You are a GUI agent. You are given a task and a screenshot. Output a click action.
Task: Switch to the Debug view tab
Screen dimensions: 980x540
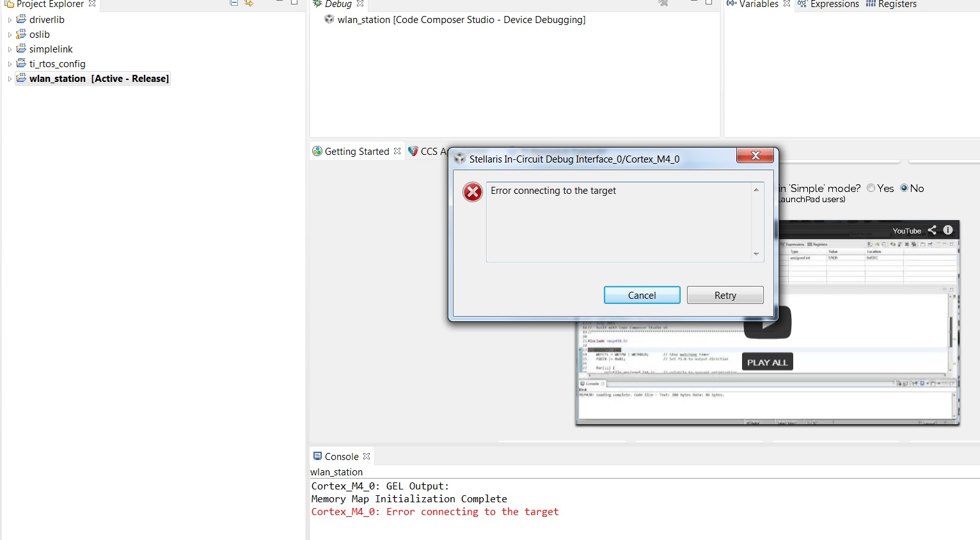pos(338,4)
